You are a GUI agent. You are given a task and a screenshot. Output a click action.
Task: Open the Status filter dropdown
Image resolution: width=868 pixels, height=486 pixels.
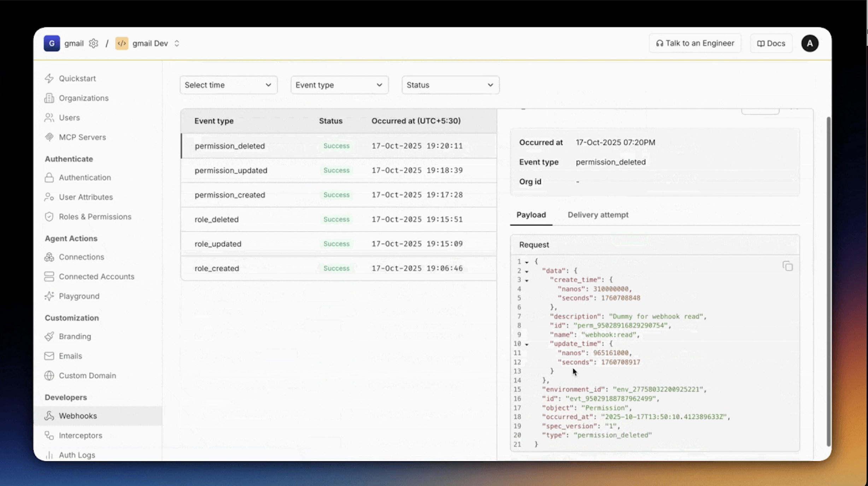click(450, 85)
